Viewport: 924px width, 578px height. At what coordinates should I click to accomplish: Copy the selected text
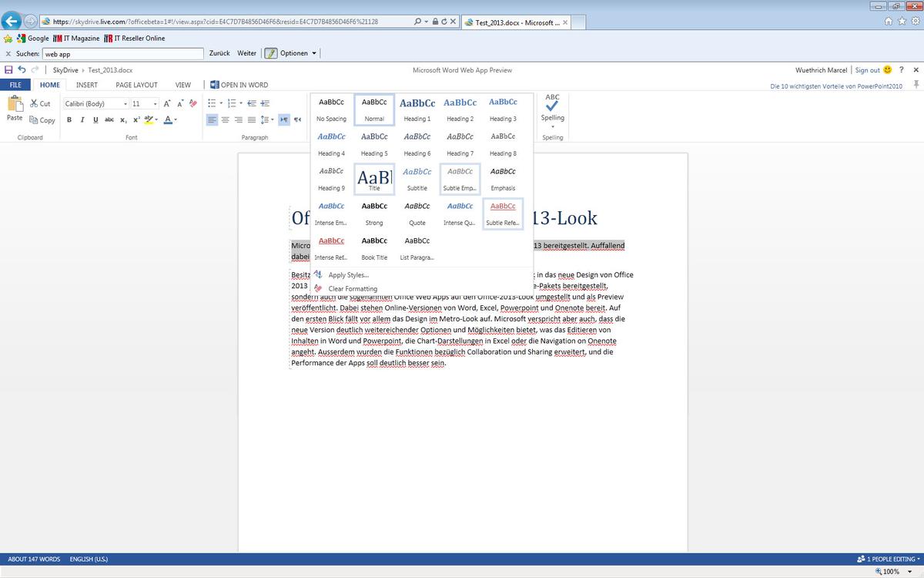pos(42,120)
